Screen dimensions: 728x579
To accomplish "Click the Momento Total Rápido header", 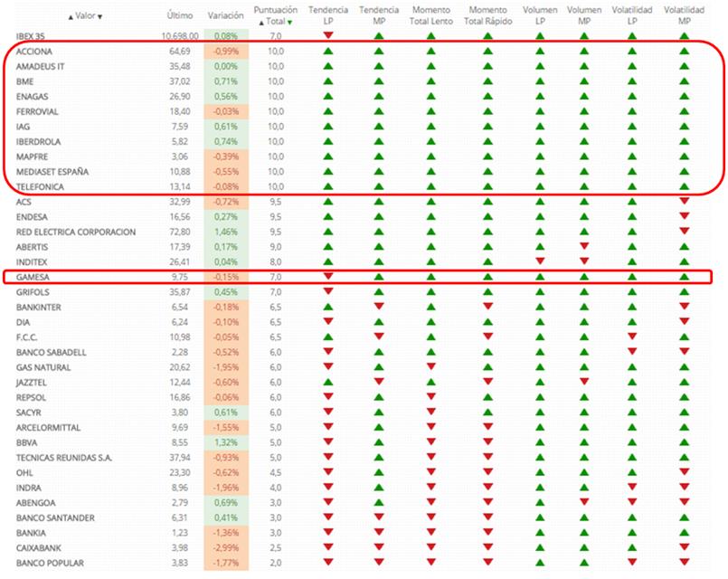I will click(x=487, y=15).
